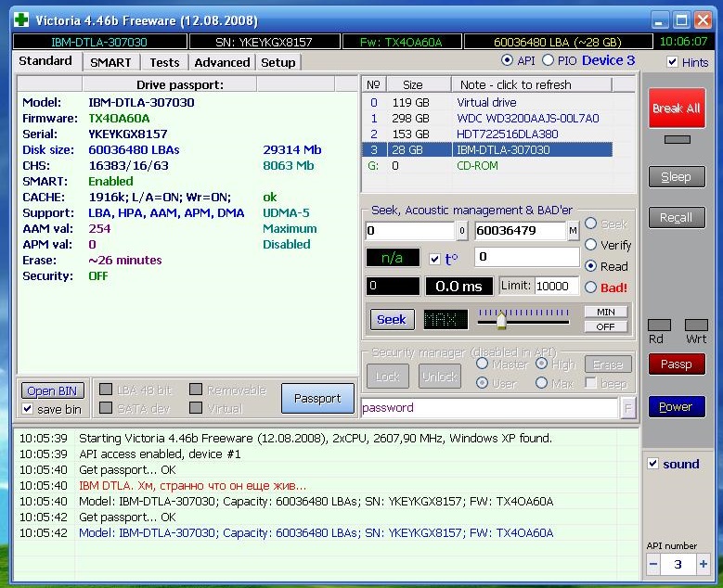The height and width of the screenshot is (588, 723).
Task: Click the n/a temperature display
Action: coord(393,258)
